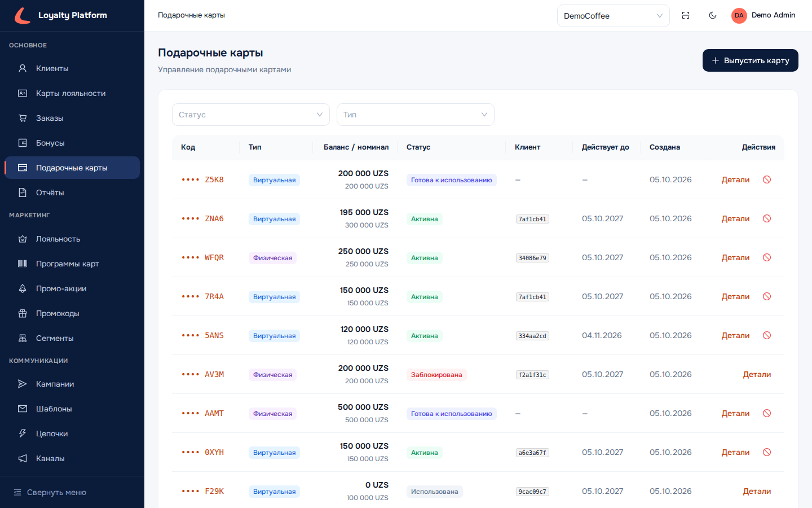Screen dimensions: 812x508
Task: Toggle fullscreen mode with the header icon
Action: click(x=686, y=15)
